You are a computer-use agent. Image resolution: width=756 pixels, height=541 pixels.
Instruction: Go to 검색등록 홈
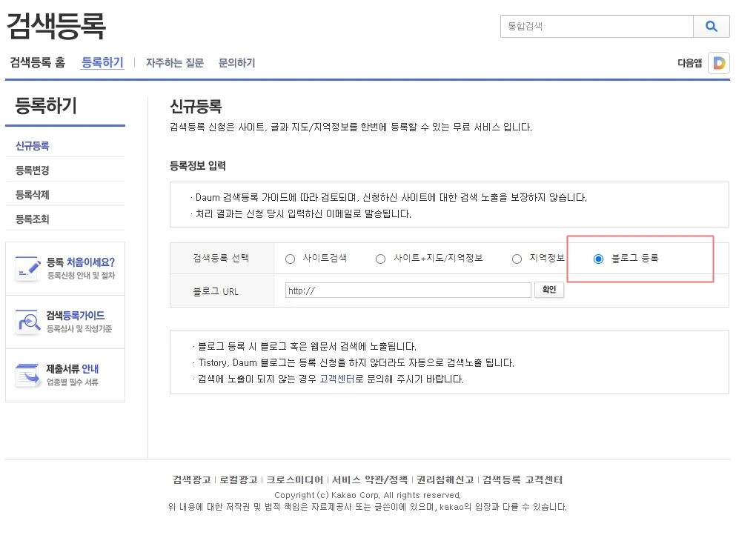pyautogui.click(x=37, y=63)
